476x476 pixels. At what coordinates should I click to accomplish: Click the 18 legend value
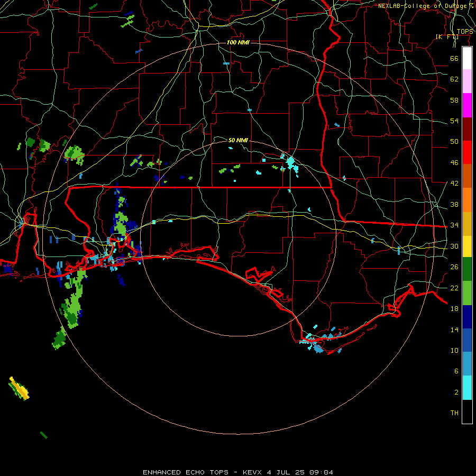tap(454, 309)
